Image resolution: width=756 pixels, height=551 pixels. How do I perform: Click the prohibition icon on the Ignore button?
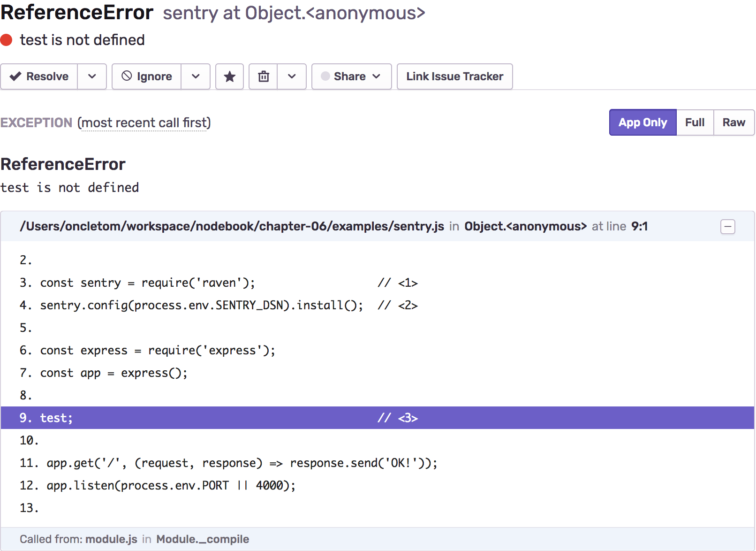tap(126, 76)
